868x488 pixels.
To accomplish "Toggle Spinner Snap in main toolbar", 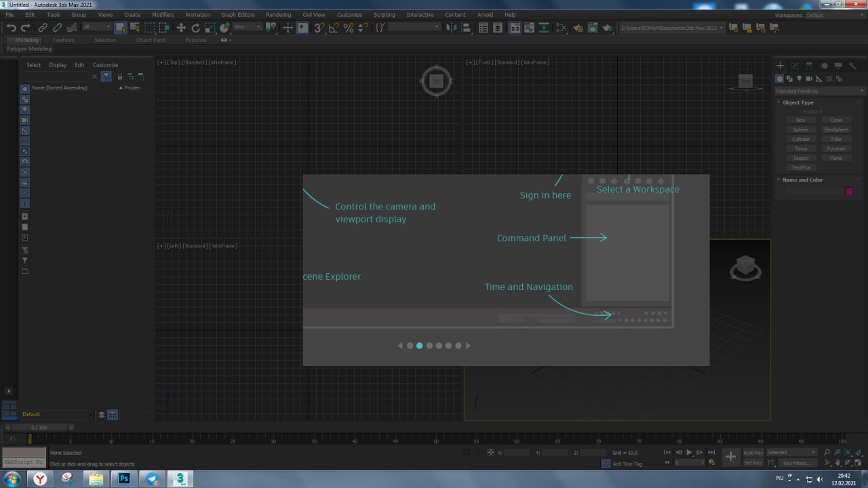I will [363, 28].
